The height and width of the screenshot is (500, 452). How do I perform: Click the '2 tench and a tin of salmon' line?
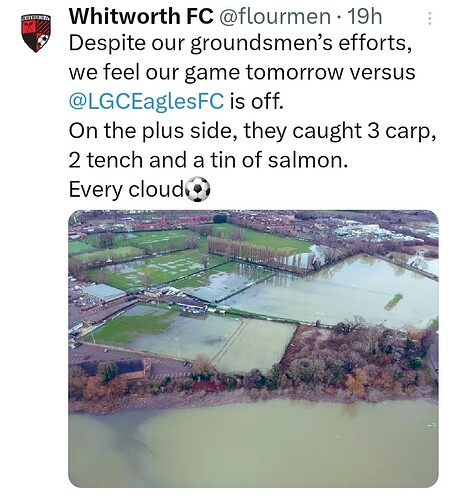(208, 160)
